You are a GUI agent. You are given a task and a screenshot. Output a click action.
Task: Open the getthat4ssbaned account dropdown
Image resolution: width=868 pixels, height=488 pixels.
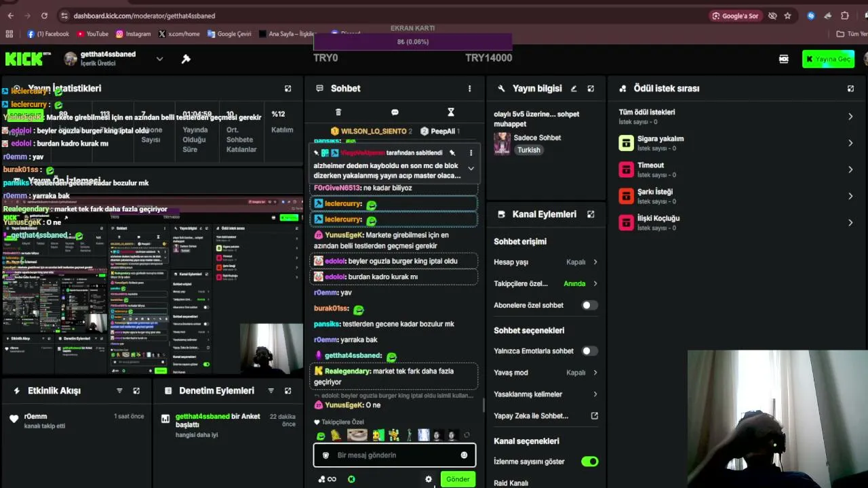(159, 59)
